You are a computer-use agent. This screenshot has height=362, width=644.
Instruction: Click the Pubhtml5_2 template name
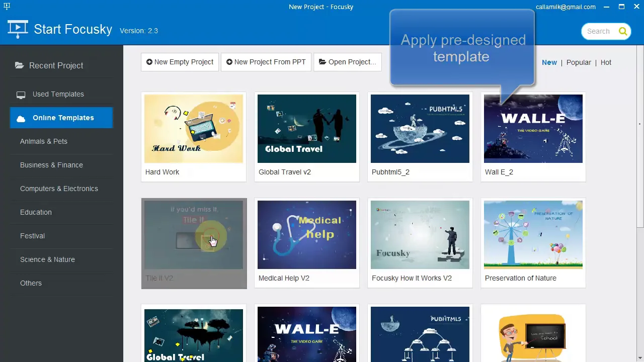[x=390, y=172]
